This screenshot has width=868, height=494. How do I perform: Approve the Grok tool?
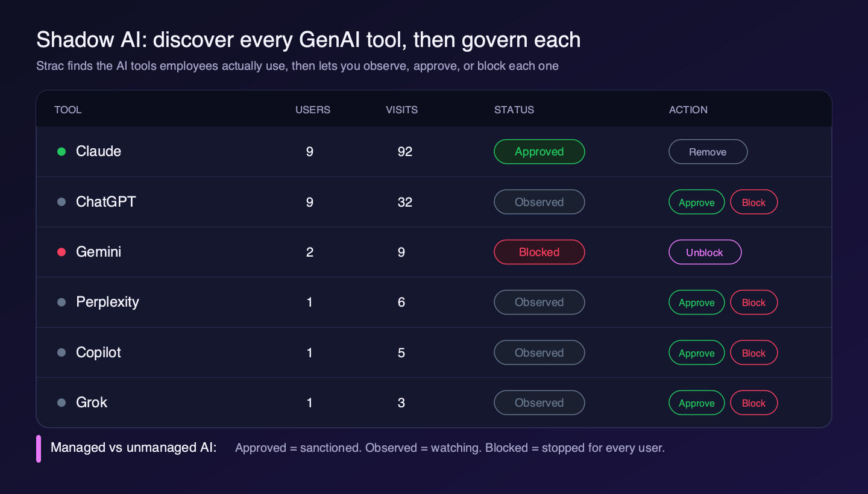tap(697, 403)
